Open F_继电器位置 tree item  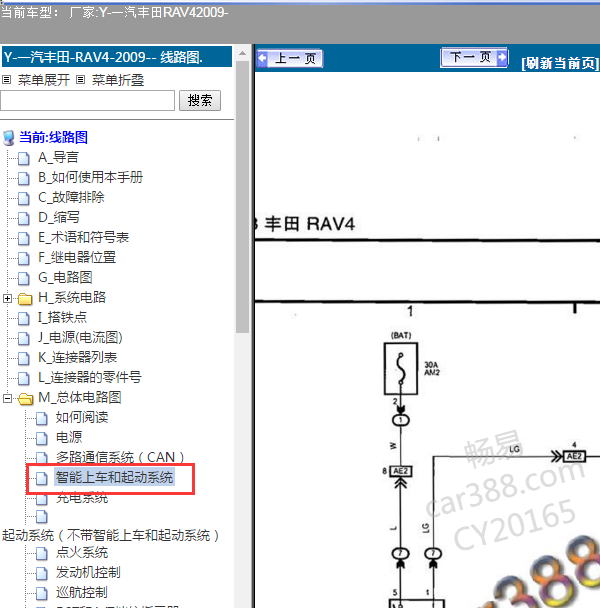[77, 257]
